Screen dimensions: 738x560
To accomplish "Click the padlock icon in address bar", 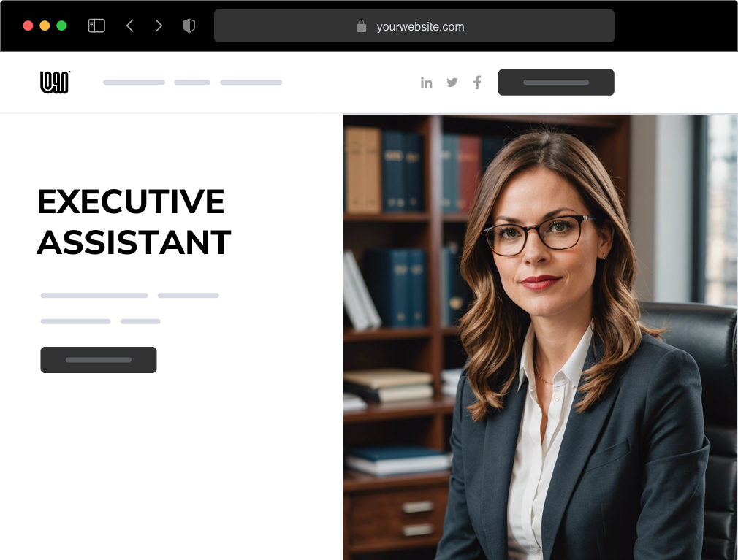I will [361, 26].
